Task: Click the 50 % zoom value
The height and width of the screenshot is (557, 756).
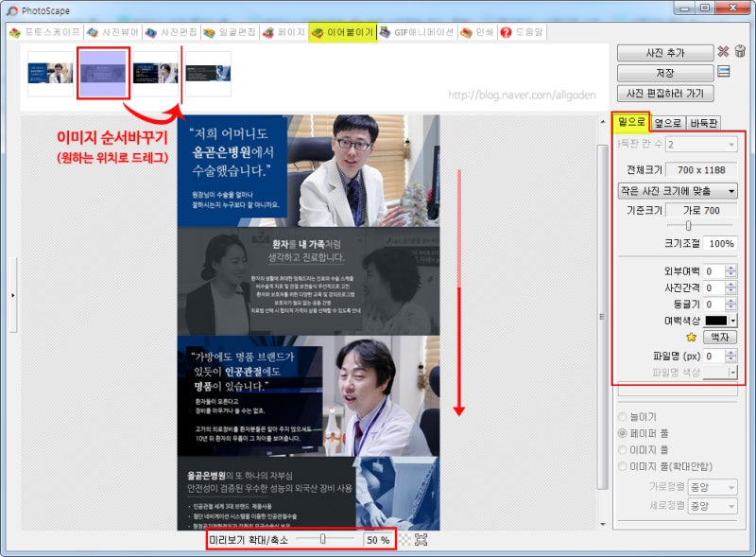Action: (x=377, y=540)
